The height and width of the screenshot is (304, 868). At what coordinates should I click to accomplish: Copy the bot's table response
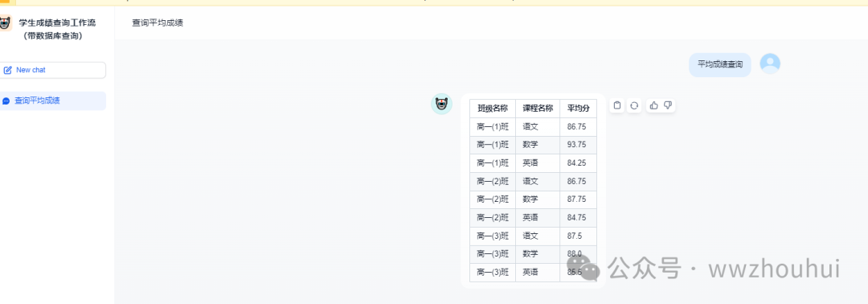(618, 105)
